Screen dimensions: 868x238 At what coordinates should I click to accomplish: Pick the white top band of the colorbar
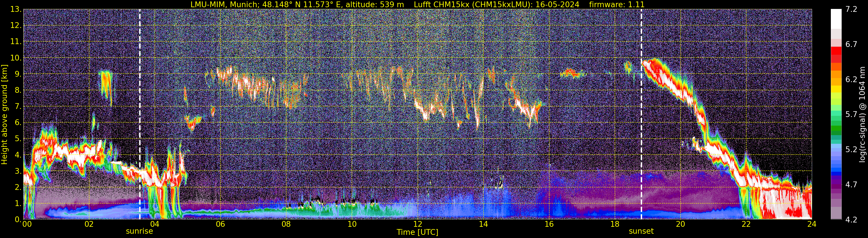click(x=836, y=18)
